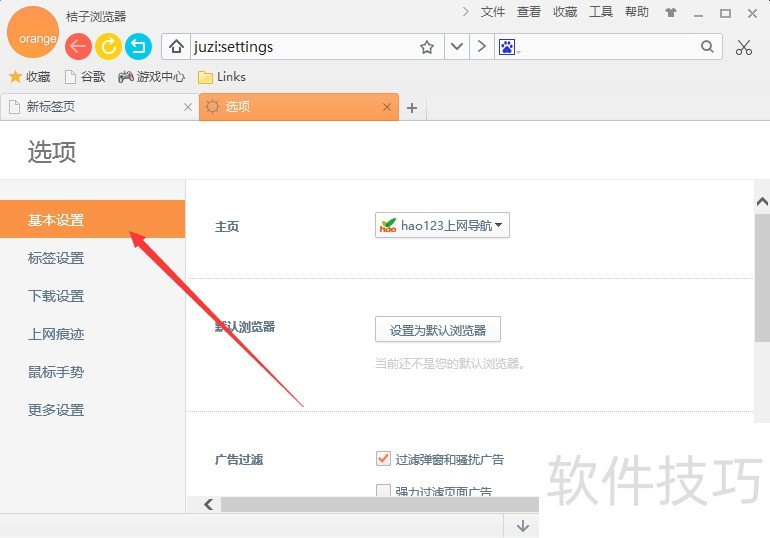Click the magnifier search icon
Viewport: 770px width, 538px height.
[707, 47]
